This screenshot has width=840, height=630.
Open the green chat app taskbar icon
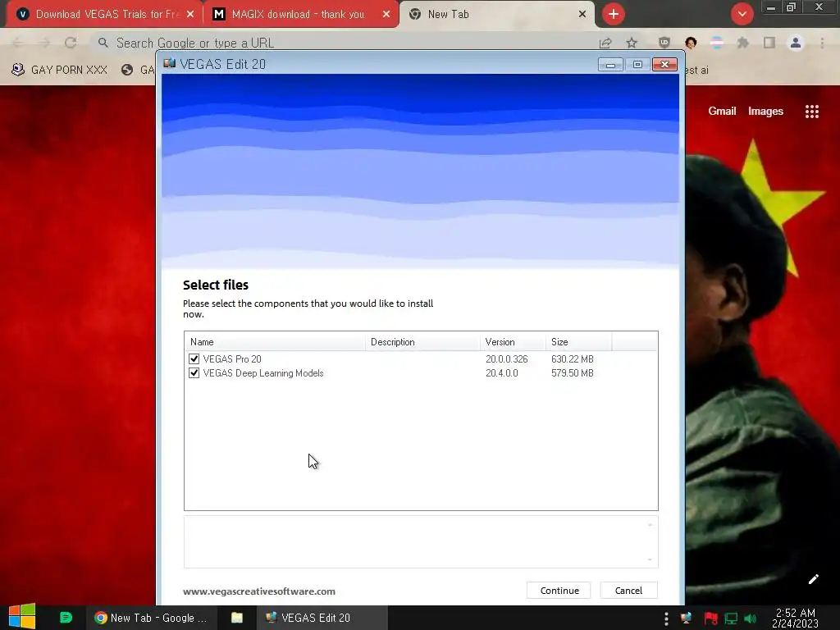click(66, 618)
